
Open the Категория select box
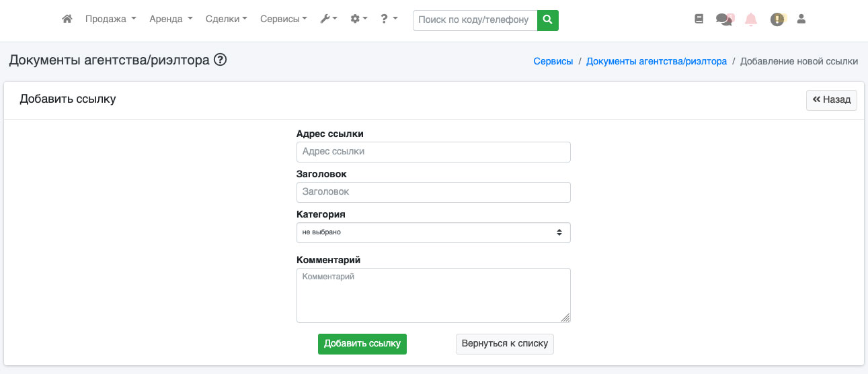[433, 232]
